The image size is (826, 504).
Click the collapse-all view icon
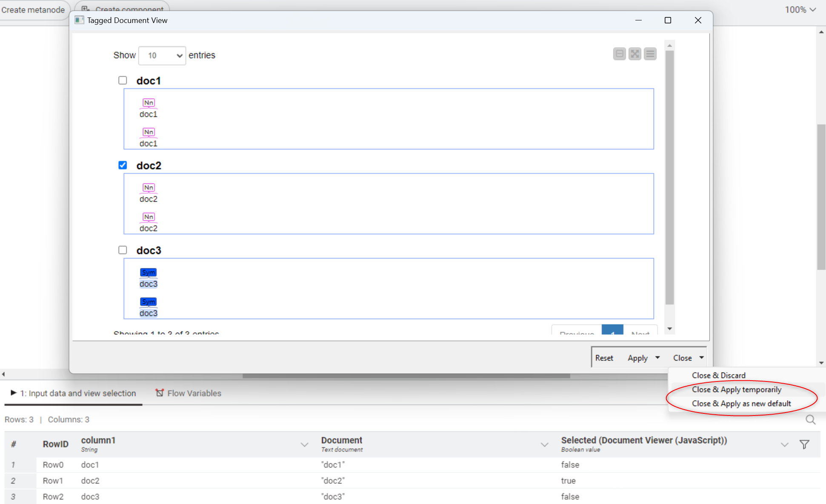point(619,54)
